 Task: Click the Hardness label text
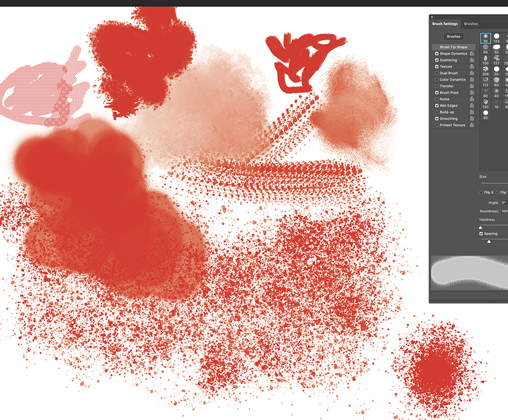click(487, 220)
